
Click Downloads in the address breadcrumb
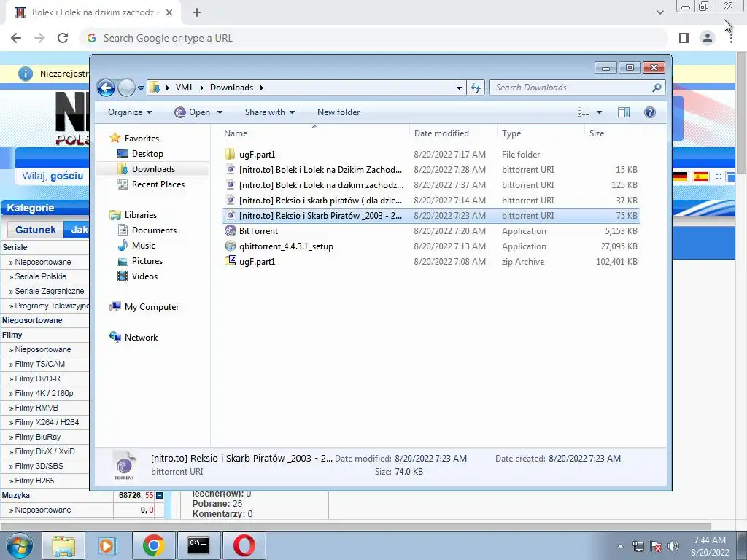click(231, 87)
